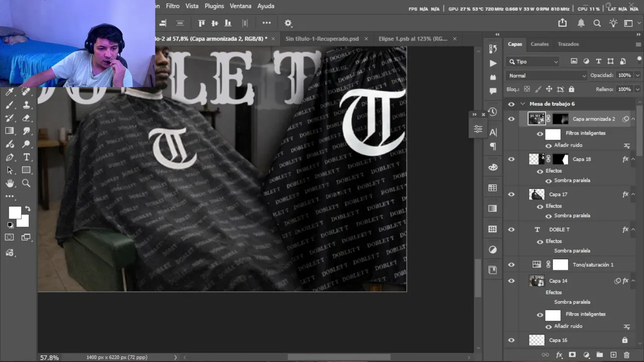Select the Rectangle shape tool
The width and height of the screenshot is (644, 362).
pos(26,170)
